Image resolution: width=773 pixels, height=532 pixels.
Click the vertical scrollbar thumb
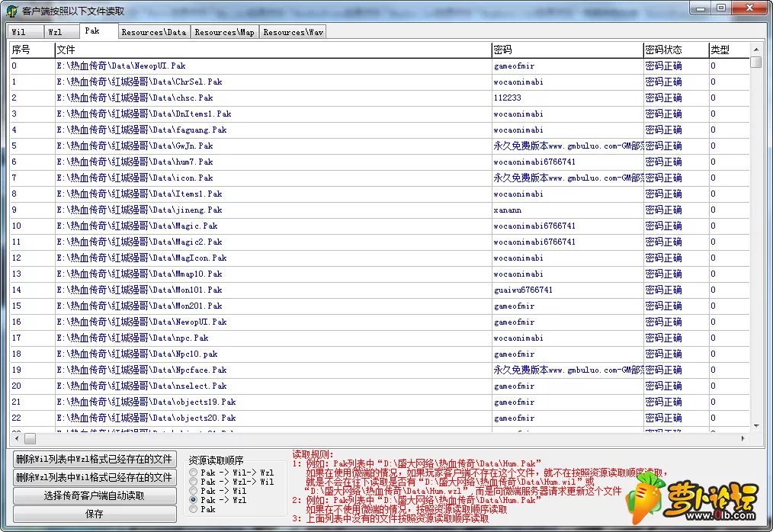point(756,62)
